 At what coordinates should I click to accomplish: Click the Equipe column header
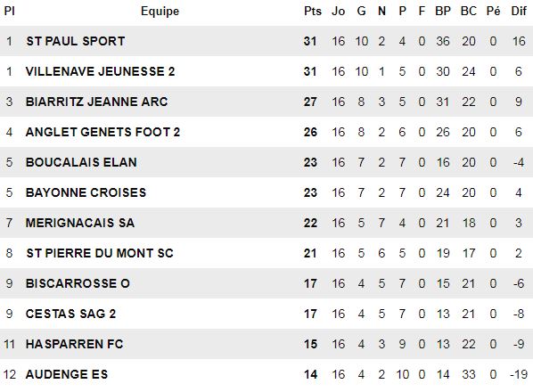pos(160,12)
